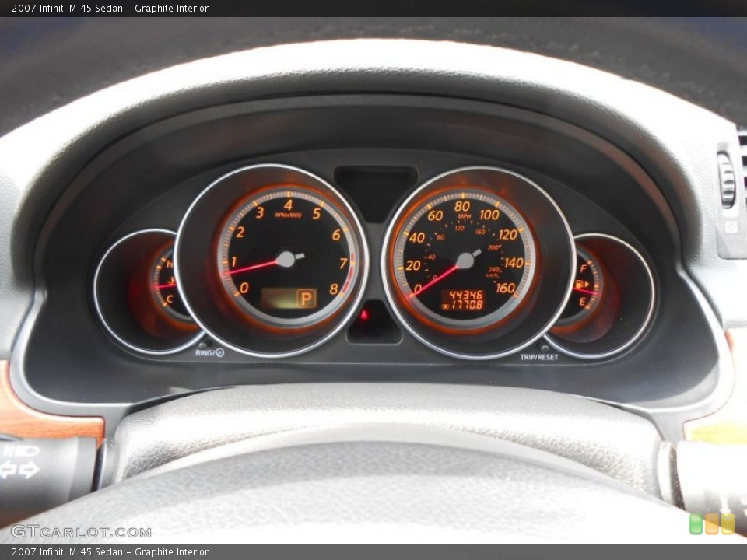Viewport: 747px width, 560px height.
Task: Click the trip meter reading 177.08
Action: tap(466, 305)
